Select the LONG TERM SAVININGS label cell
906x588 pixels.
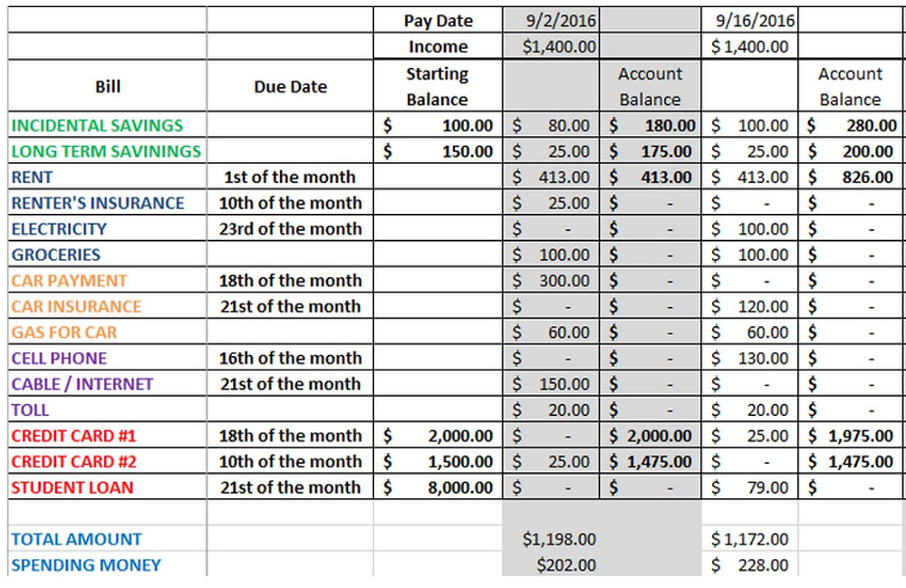(x=107, y=150)
